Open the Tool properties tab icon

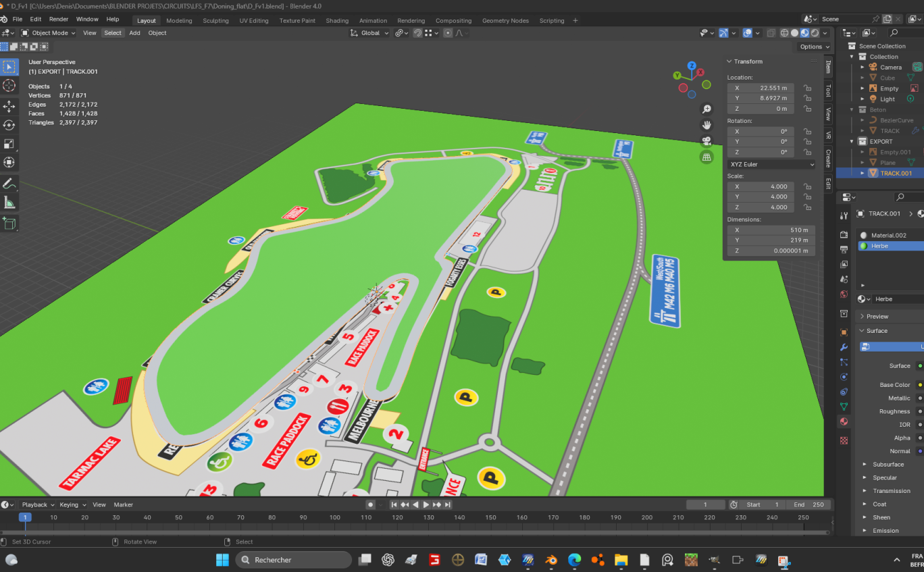844,215
